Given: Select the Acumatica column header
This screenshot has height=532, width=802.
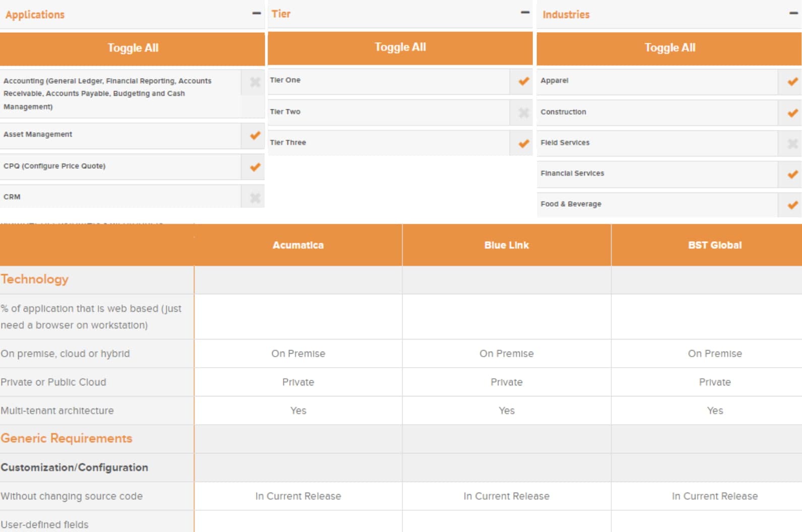Looking at the screenshot, I should (298, 245).
